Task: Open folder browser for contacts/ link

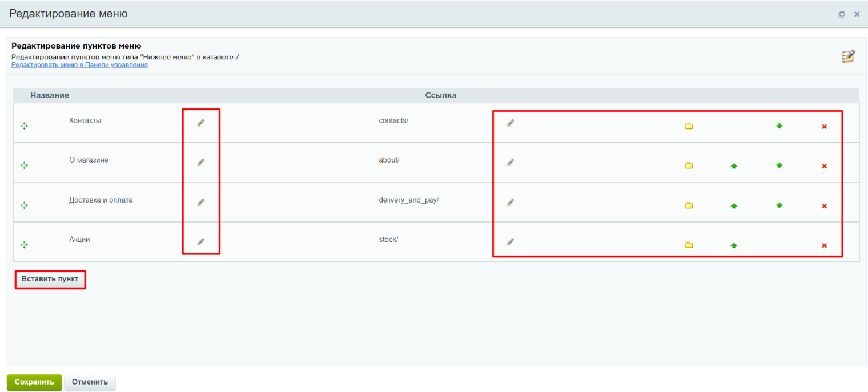Action: coord(689,126)
